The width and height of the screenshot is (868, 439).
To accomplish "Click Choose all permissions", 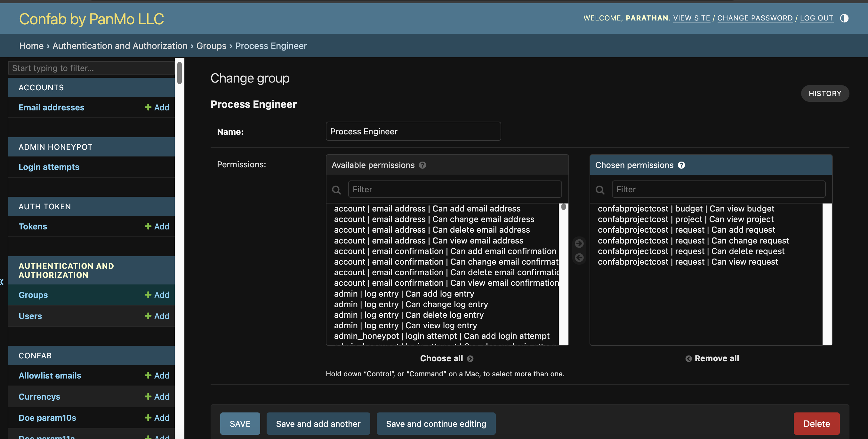I will click(x=446, y=358).
